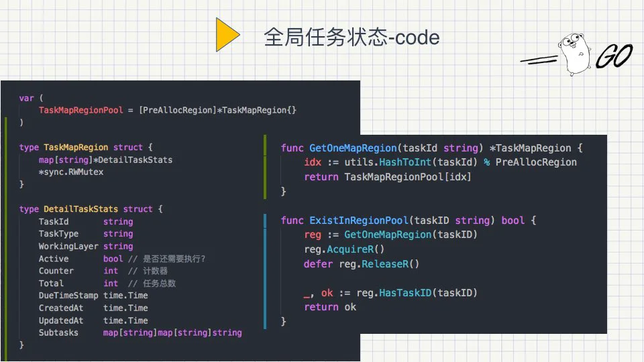The width and height of the screenshot is (644, 362).
Task: Click the 'reg := GetOneMapRegion(taskID)' line
Action: pos(390,235)
